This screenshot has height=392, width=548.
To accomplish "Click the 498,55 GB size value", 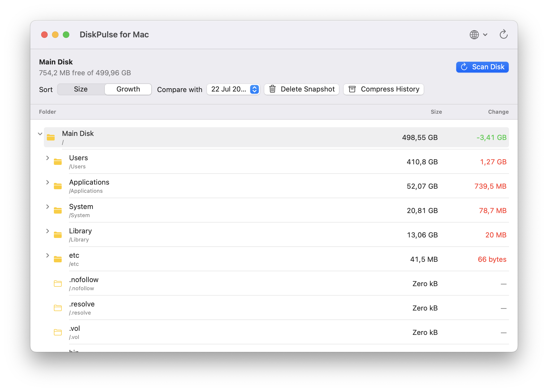I will click(420, 138).
